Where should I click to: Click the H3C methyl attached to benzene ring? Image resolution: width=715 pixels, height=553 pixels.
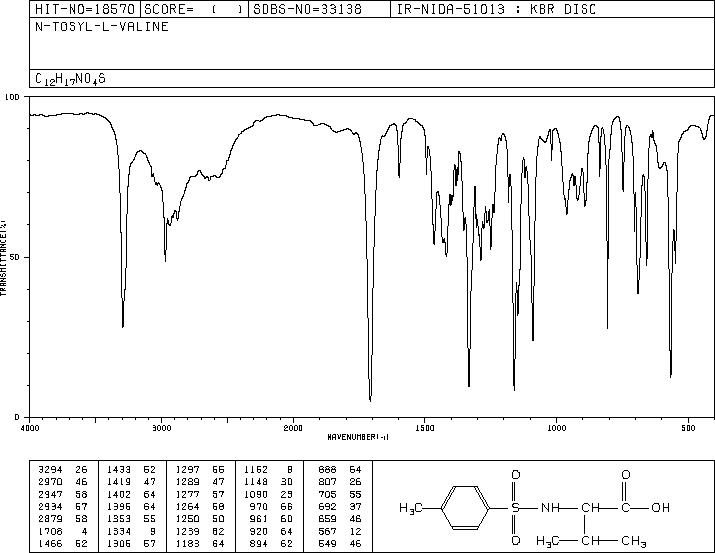pyautogui.click(x=411, y=508)
